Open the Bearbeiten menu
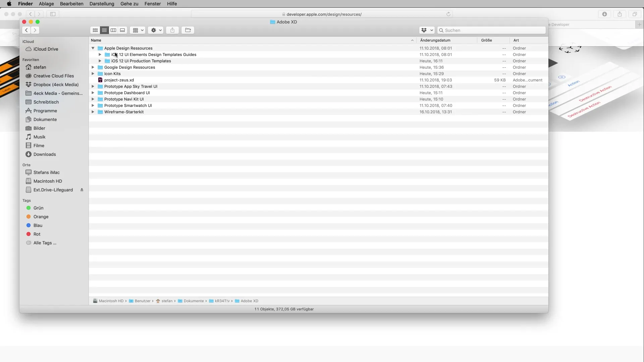 coord(71,4)
